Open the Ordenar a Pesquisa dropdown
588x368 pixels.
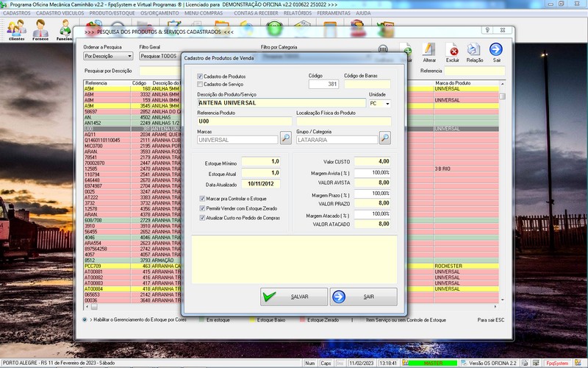tap(129, 56)
